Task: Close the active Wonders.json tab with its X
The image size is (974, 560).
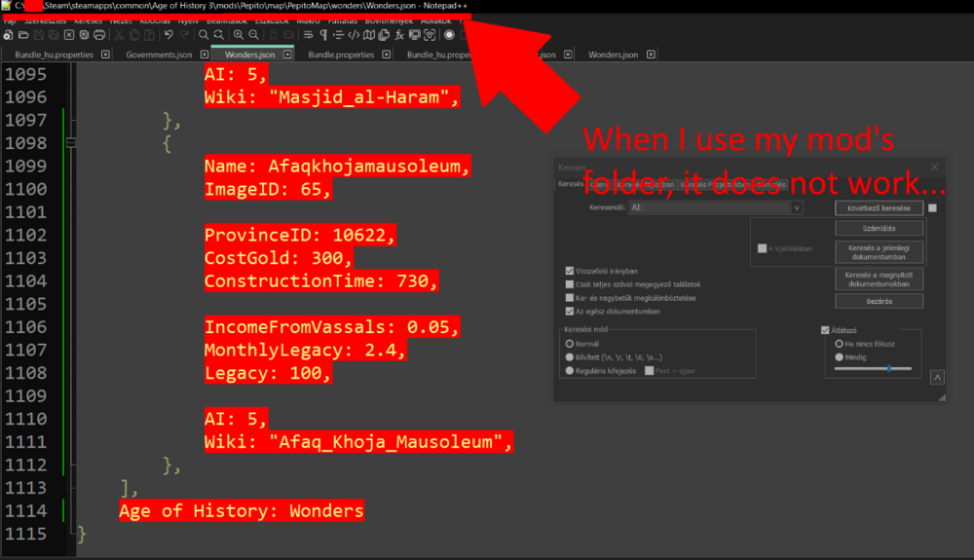Action: [287, 55]
